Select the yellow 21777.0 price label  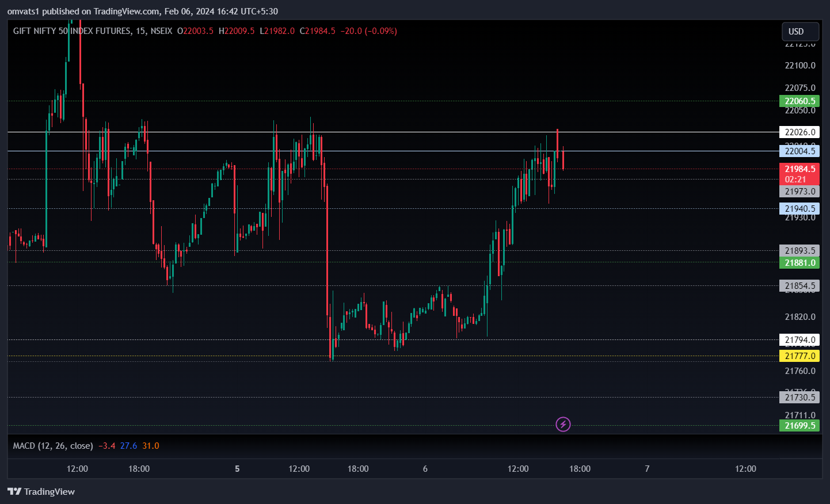tap(799, 356)
